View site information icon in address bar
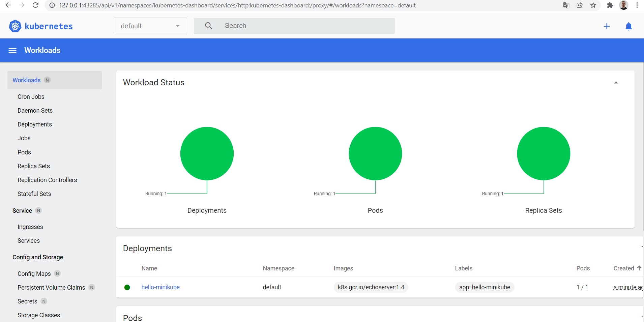This screenshot has height=322, width=644. (52, 5)
